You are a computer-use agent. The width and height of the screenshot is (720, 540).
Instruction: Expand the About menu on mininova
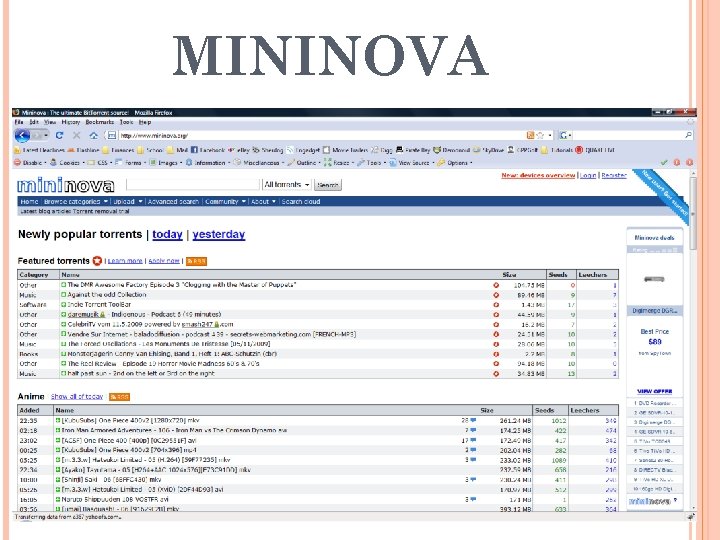point(263,202)
